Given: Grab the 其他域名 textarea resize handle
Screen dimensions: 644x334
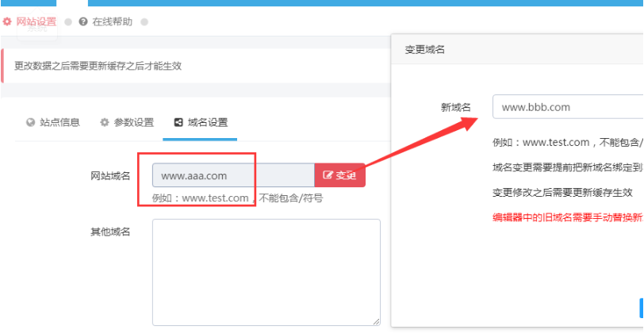Looking at the screenshot, I should (376, 321).
